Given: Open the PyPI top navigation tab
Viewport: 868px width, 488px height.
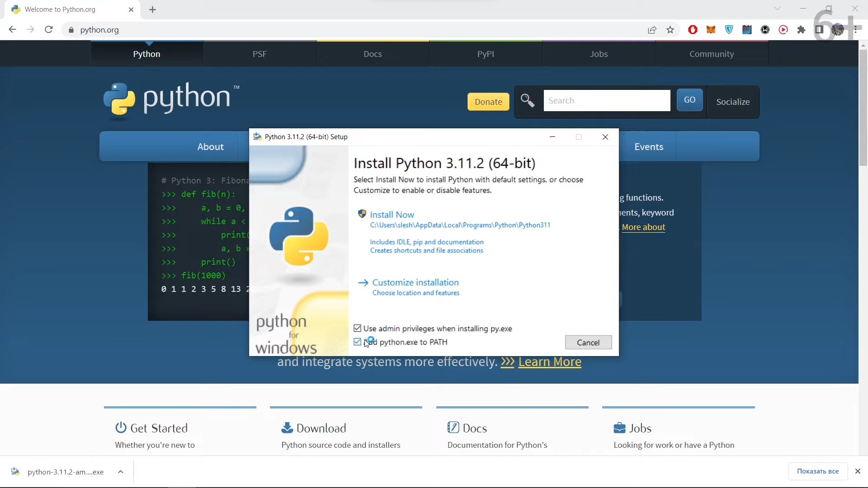Looking at the screenshot, I should click(x=486, y=54).
